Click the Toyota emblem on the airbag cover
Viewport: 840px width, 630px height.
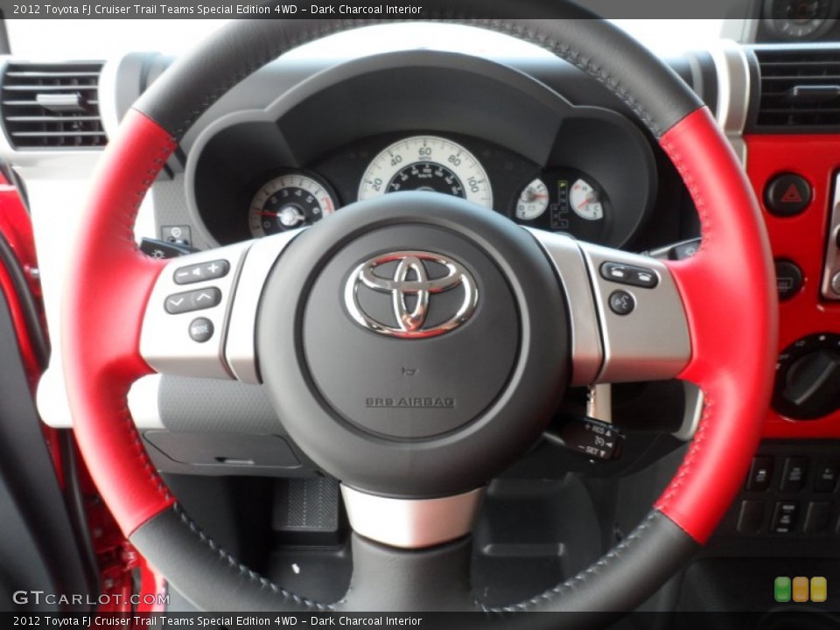coord(411,294)
